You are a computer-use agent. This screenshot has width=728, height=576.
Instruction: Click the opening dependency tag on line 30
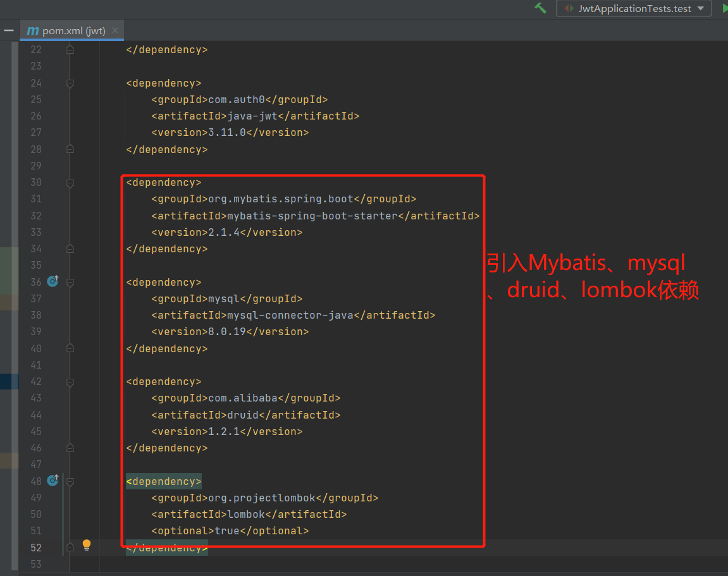(x=163, y=182)
